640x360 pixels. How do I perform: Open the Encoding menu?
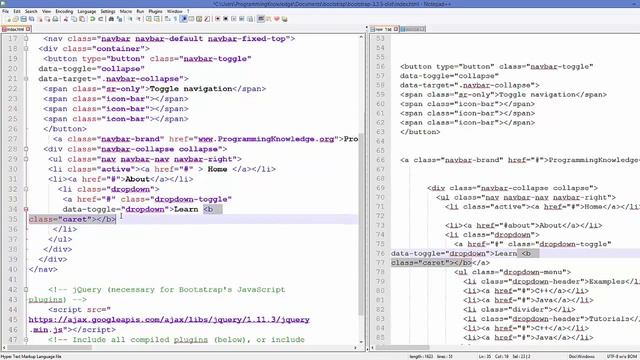[64, 11]
